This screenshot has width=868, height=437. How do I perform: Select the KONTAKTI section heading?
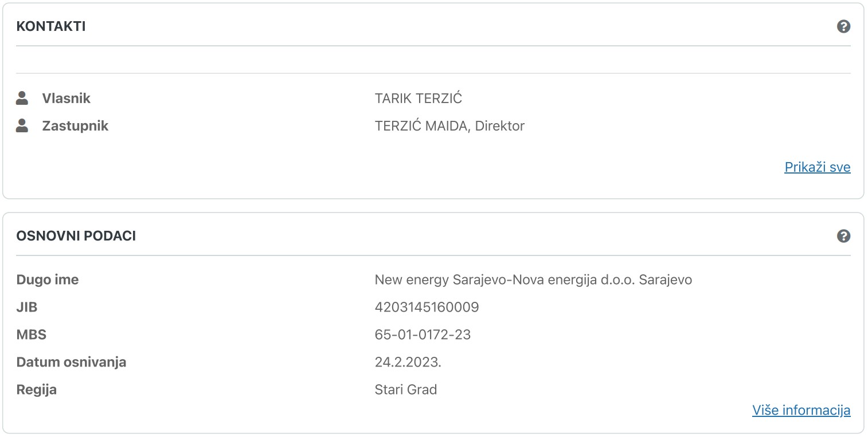point(51,26)
